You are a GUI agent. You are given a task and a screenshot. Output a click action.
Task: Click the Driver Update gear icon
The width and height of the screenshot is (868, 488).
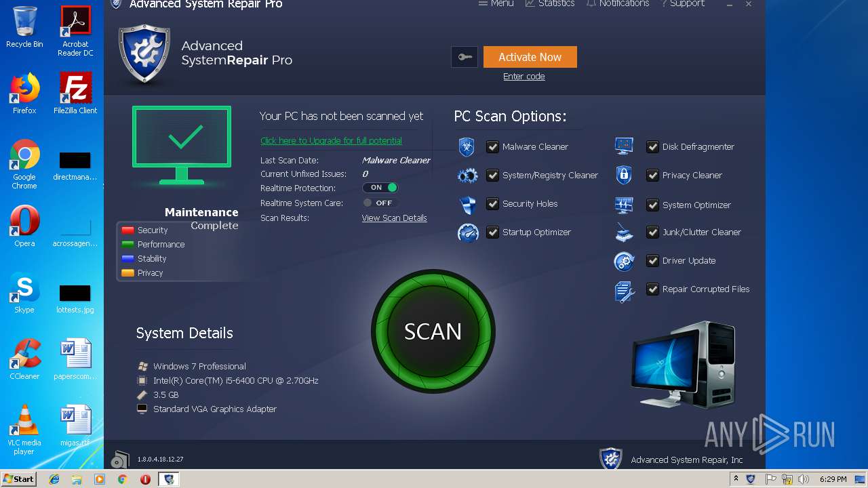[624, 261]
